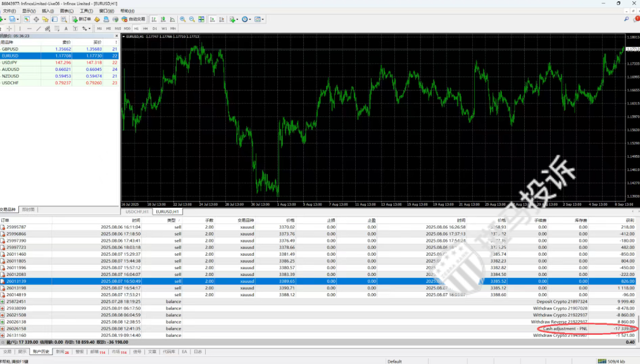Switch chart to D1 timeframe

pyautogui.click(x=155, y=28)
